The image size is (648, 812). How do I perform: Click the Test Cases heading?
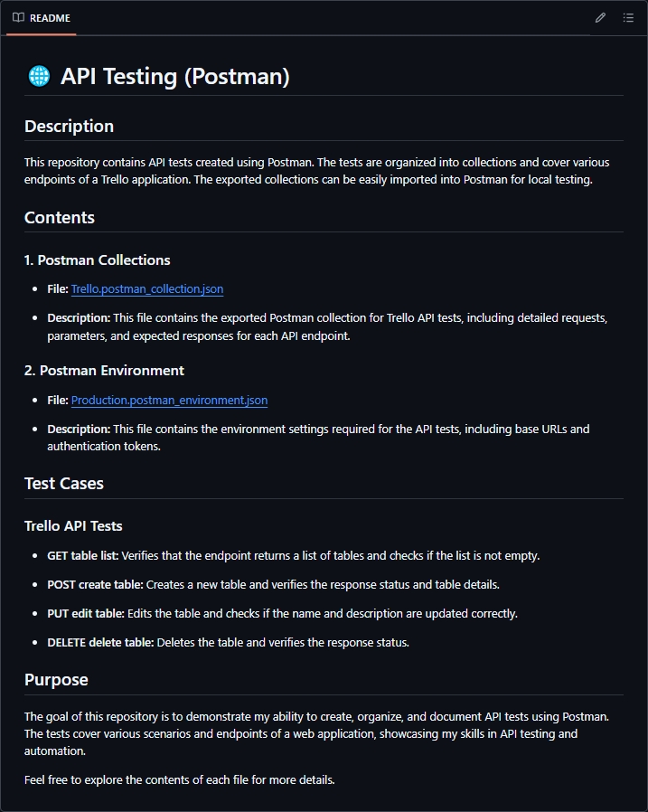click(64, 483)
